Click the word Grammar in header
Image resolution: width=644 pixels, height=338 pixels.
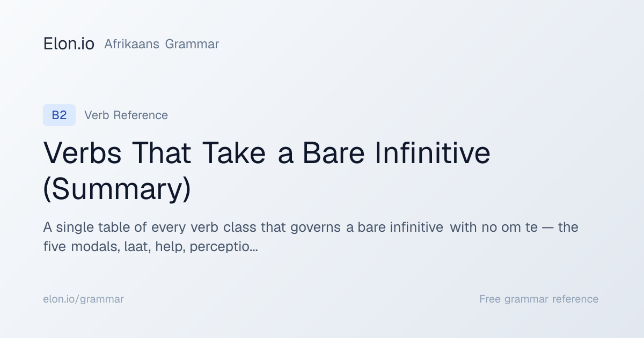(192, 44)
